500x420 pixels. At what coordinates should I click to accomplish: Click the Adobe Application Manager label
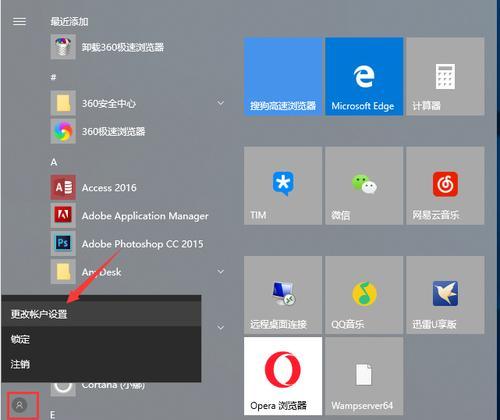point(145,216)
